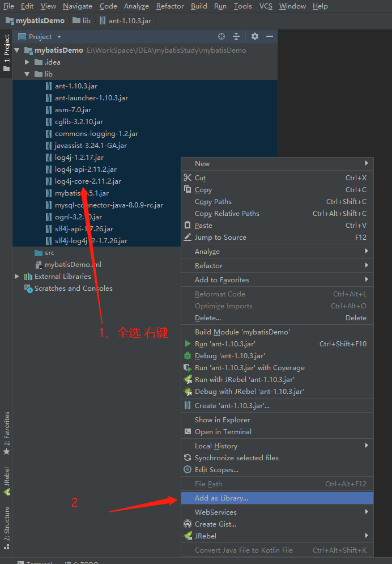Open the 1: Project tool window tab

click(6, 53)
